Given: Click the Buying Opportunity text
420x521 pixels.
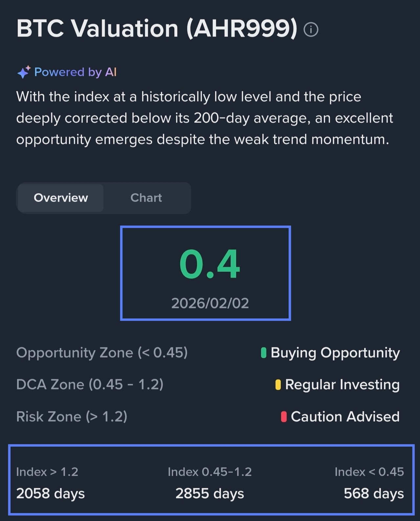Looking at the screenshot, I should click(x=335, y=353).
